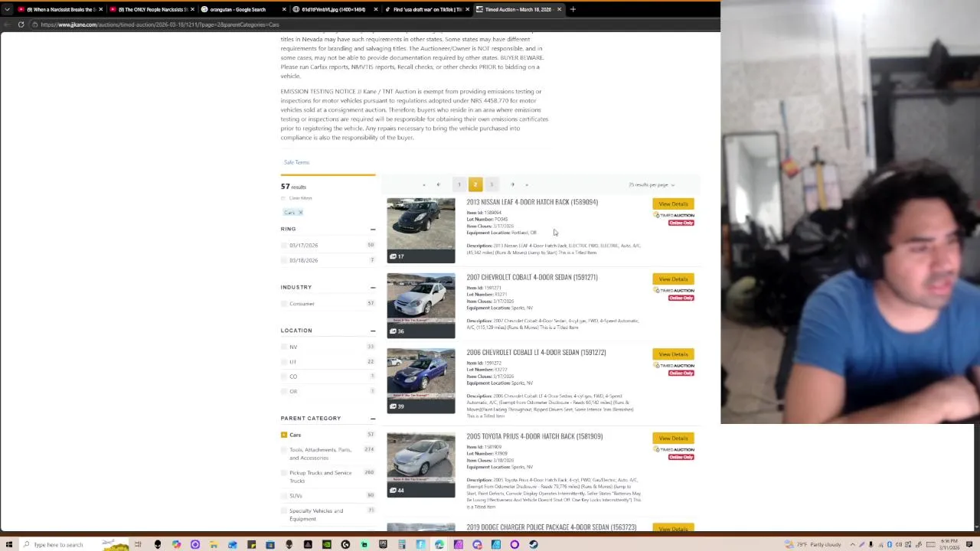Image resolution: width=980 pixels, height=551 pixels.
Task: Collapse the Industry filter section
Action: [x=373, y=287]
